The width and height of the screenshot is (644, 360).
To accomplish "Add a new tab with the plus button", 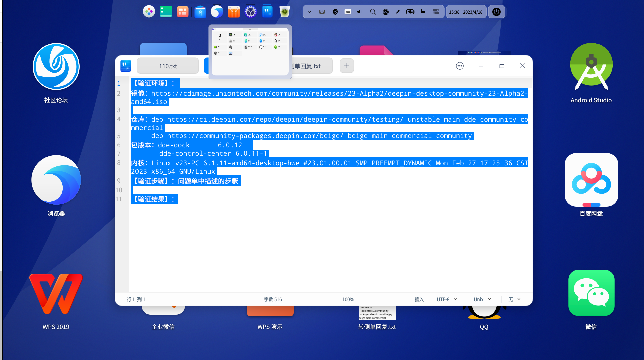I will coord(347,66).
